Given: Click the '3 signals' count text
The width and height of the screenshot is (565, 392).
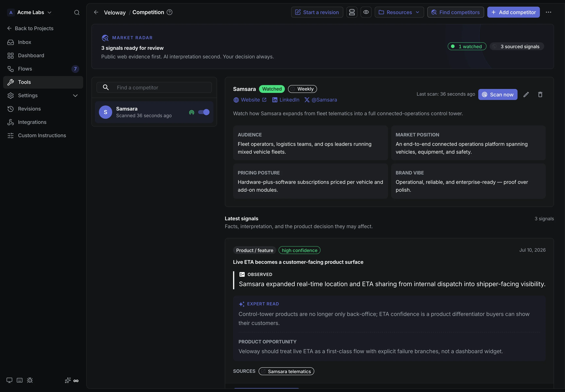Looking at the screenshot, I should 544,219.
